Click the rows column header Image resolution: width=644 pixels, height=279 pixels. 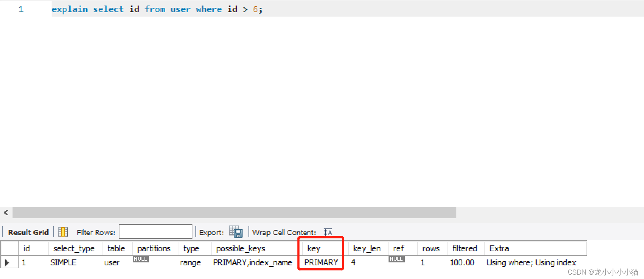(432, 248)
